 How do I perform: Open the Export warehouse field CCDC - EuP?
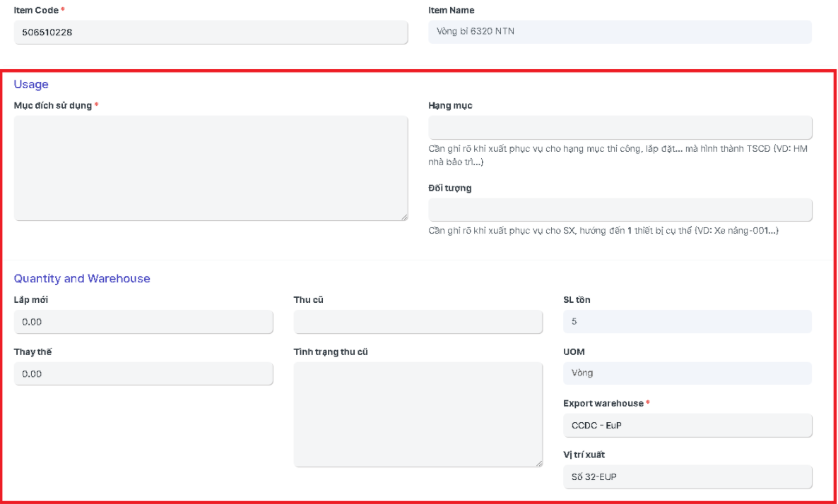point(687,426)
